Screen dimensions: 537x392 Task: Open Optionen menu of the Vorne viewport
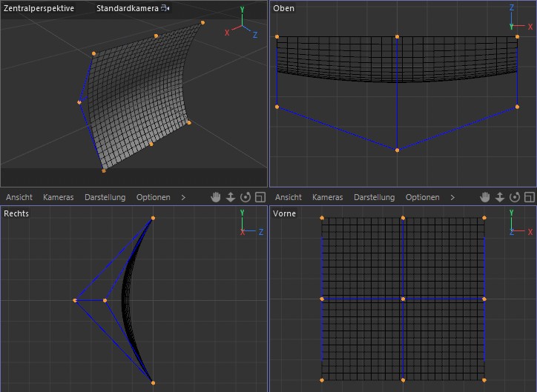coord(422,197)
